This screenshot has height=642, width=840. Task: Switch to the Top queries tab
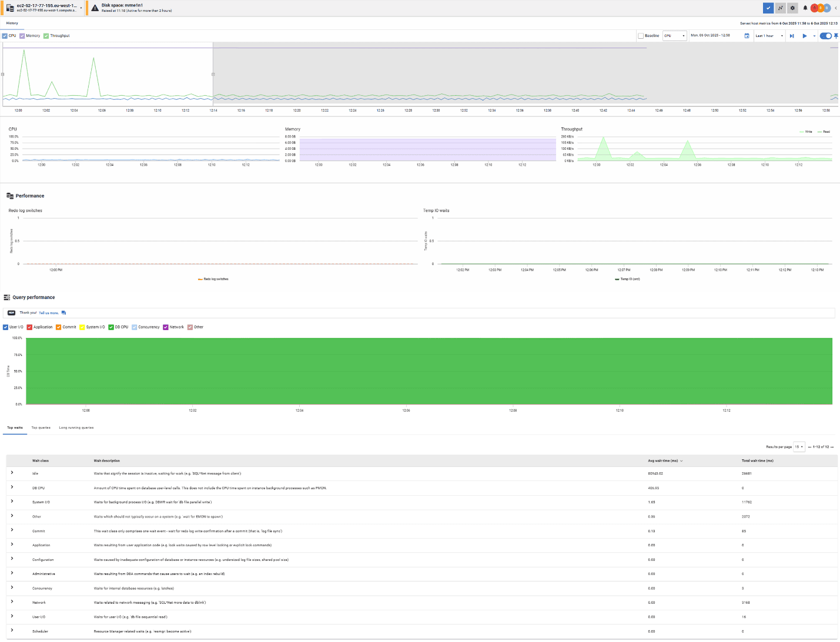pos(41,428)
